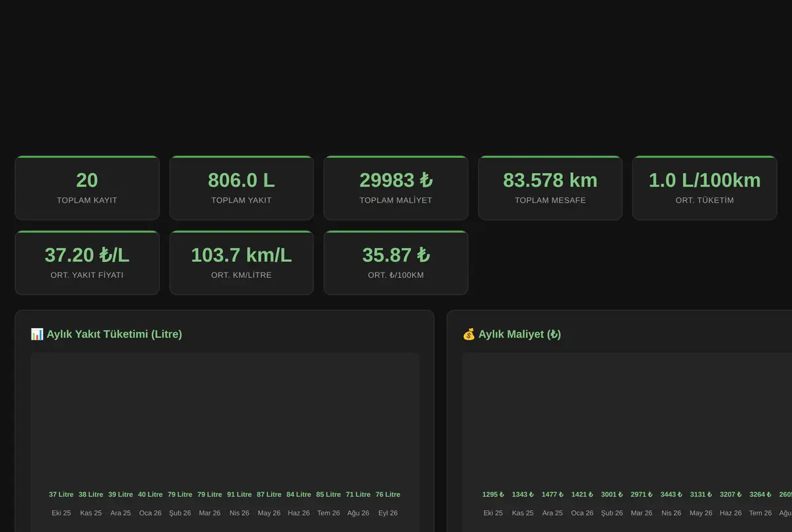Click Şub 26 in the fuel consumption chart
This screenshot has height=532, width=792.
coord(180,513)
